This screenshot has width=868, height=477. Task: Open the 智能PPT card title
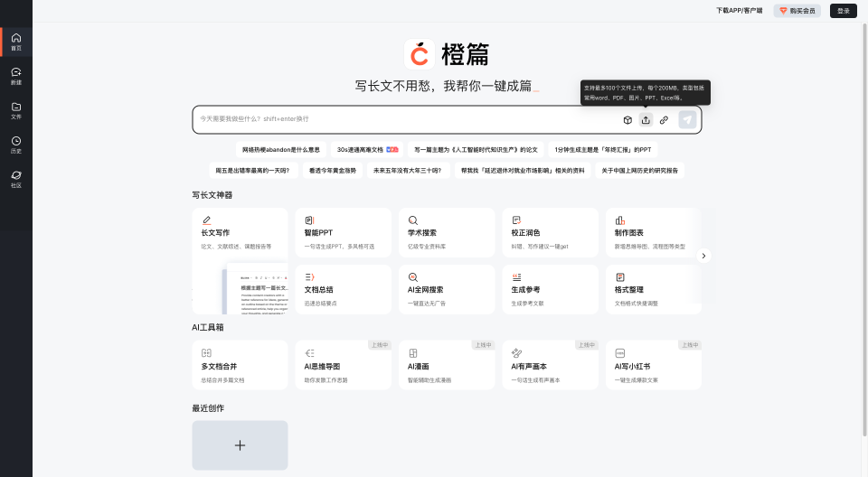[x=318, y=233]
